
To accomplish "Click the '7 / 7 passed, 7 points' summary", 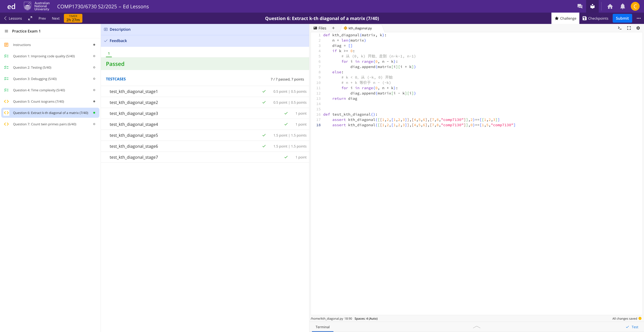I will pos(287,79).
